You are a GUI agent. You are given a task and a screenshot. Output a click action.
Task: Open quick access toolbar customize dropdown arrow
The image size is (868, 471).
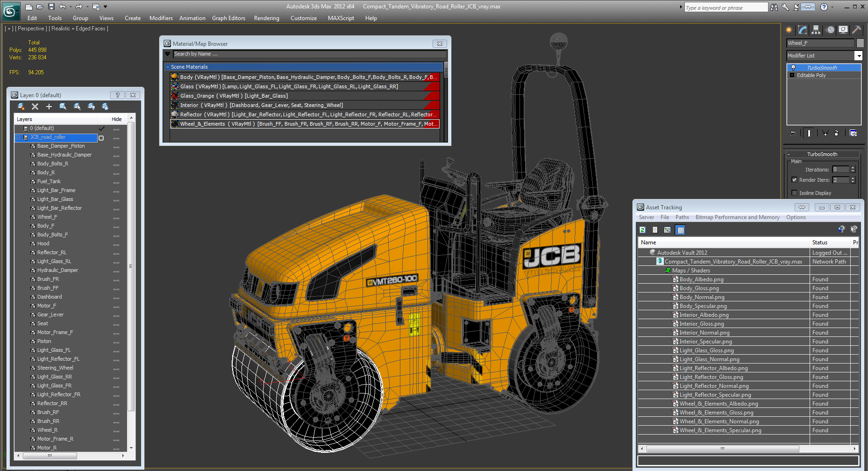click(x=106, y=7)
